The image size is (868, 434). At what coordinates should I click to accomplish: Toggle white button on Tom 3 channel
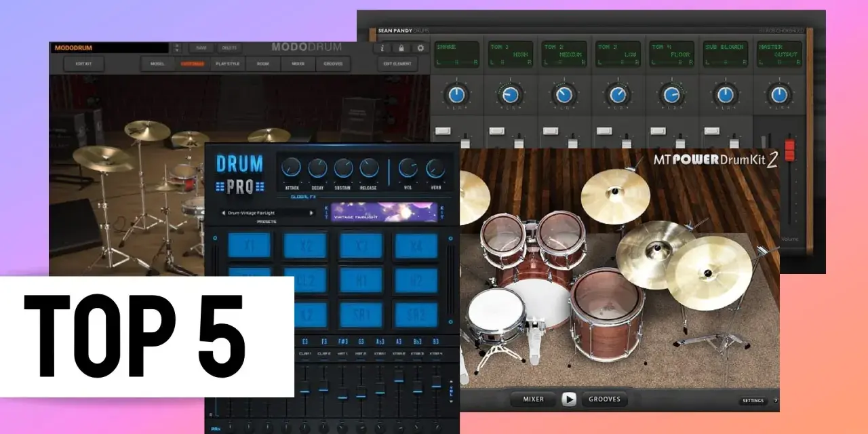click(604, 130)
